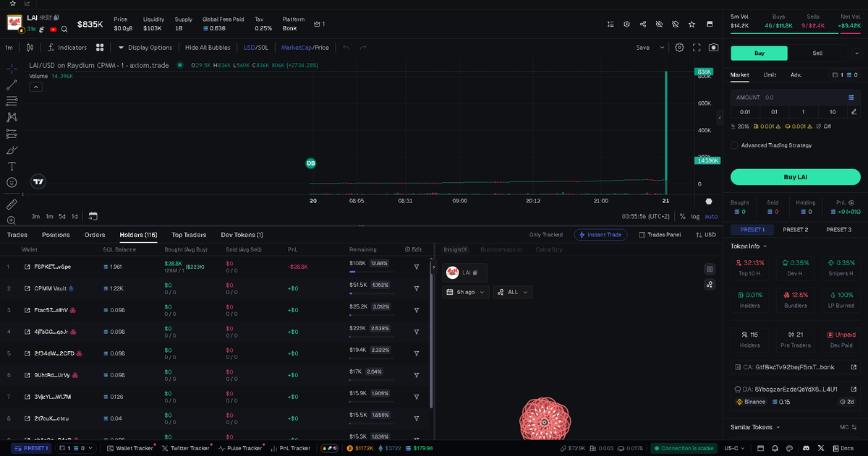Image resolution: width=868 pixels, height=456 pixels.
Task: Select the Limit order tab
Action: coord(770,74)
